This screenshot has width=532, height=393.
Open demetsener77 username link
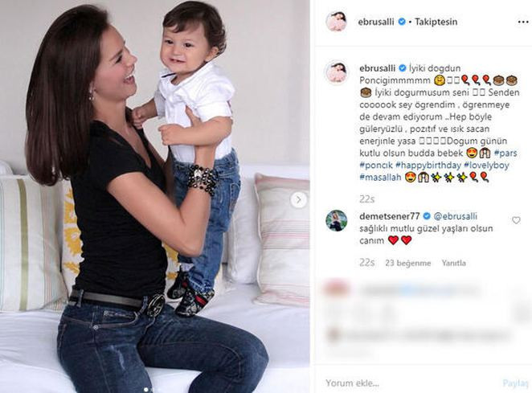(x=390, y=216)
